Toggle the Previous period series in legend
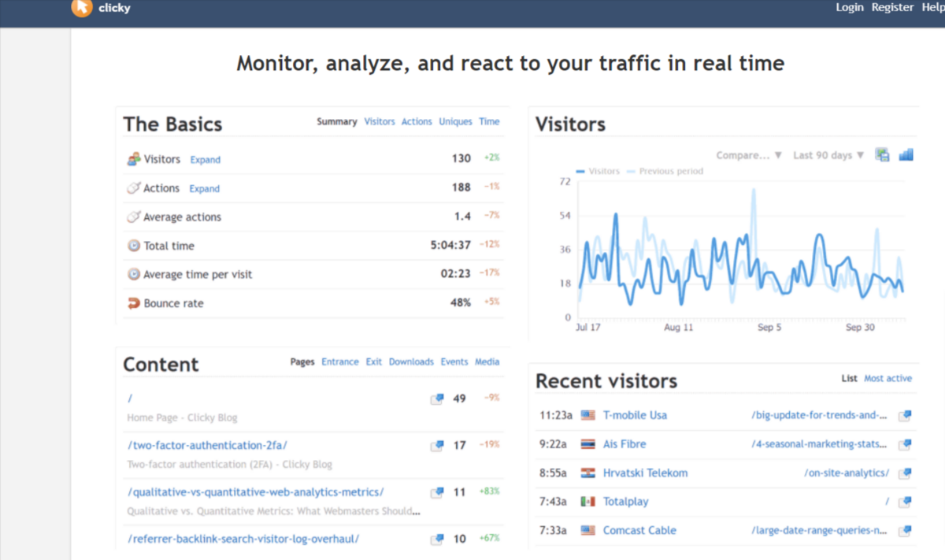 pos(665,171)
